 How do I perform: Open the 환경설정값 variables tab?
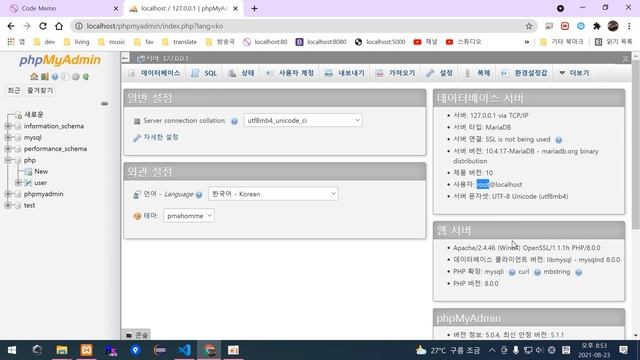click(524, 73)
